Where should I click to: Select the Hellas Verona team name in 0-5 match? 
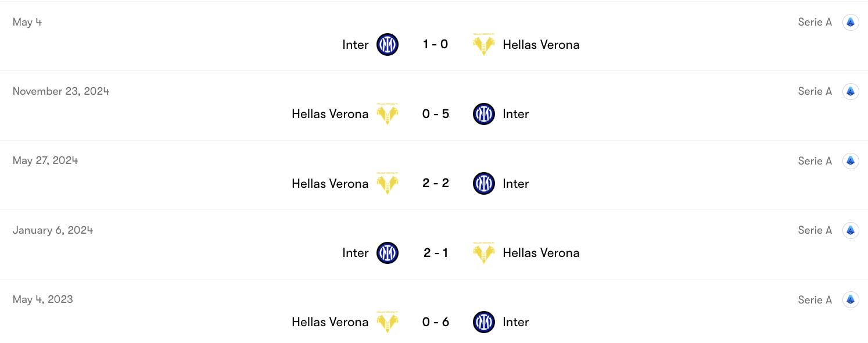coord(330,114)
